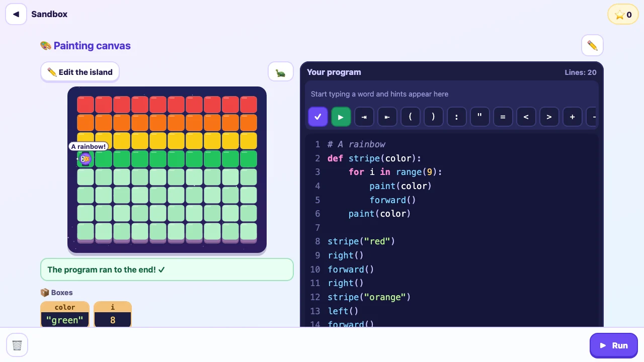Viewport: 644px width, 362px height.
Task: Click the 'Boxes' section label
Action: click(x=56, y=293)
